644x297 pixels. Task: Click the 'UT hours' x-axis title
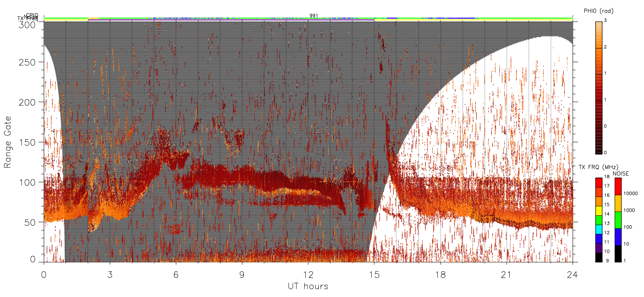pyautogui.click(x=308, y=286)
